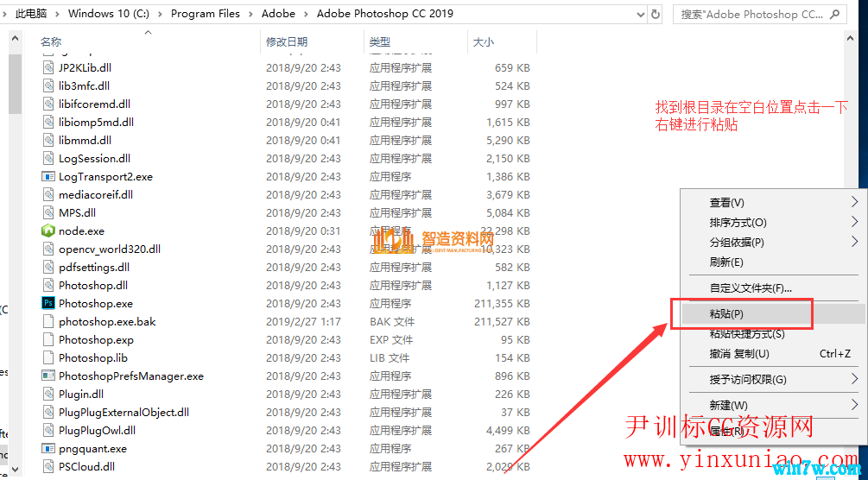
Task: Expand the 授予访问权限(G) submenu arrow
Action: pyautogui.click(x=855, y=379)
